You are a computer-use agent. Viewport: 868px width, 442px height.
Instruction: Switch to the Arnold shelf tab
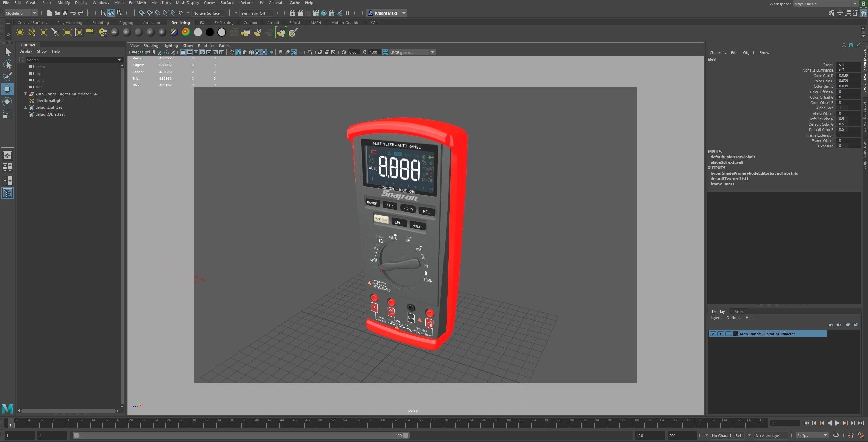coord(273,23)
